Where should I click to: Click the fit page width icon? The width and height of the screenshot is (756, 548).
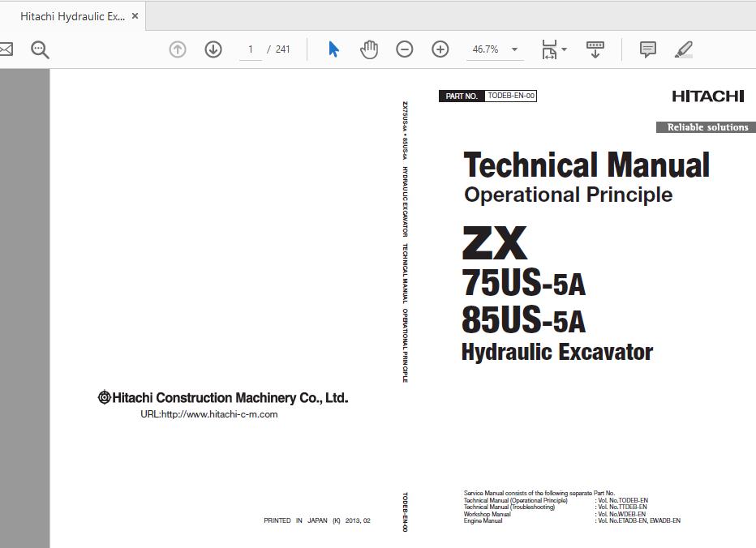coord(549,49)
